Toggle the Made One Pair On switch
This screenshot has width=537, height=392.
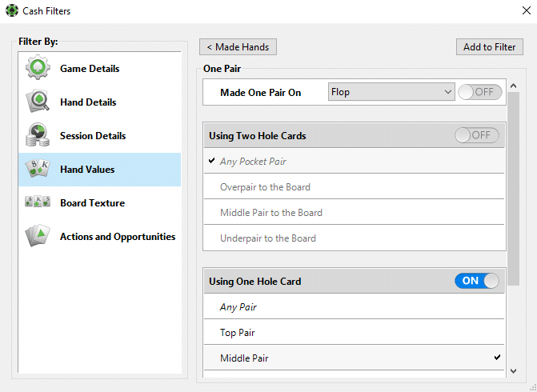[480, 92]
